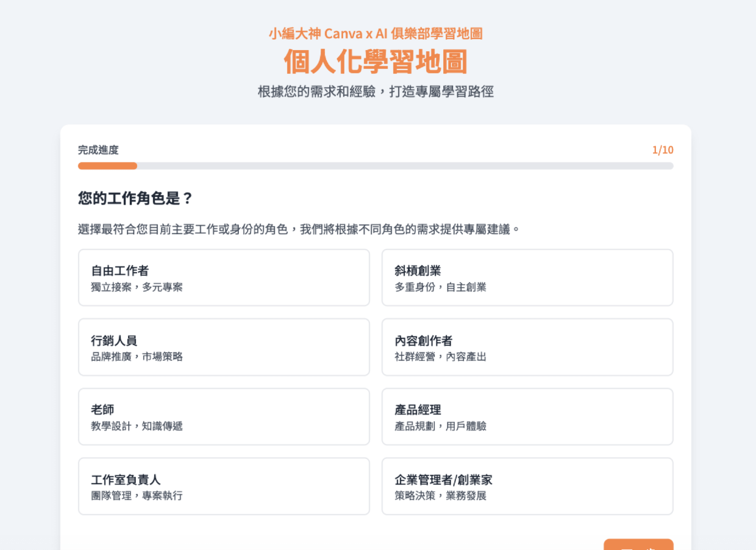Click the 小編大神 Canva x AI banner text
The image size is (756, 550).
[x=376, y=34]
